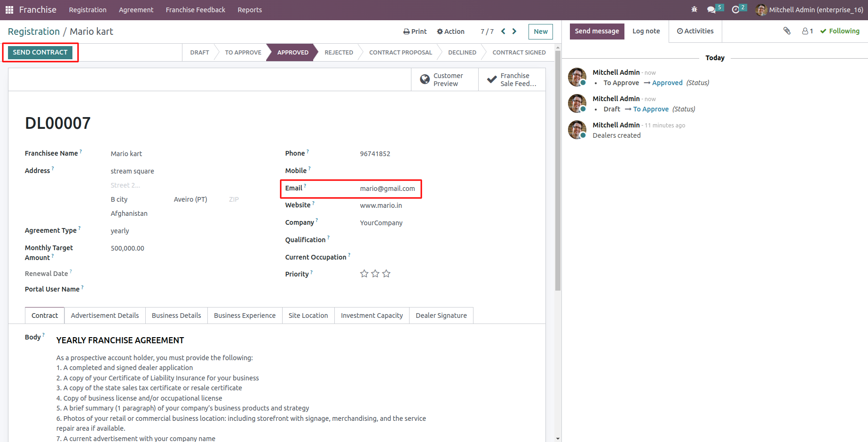Viewport: 868px width, 442px height.
Task: Set priority to first star
Action: coord(364,274)
